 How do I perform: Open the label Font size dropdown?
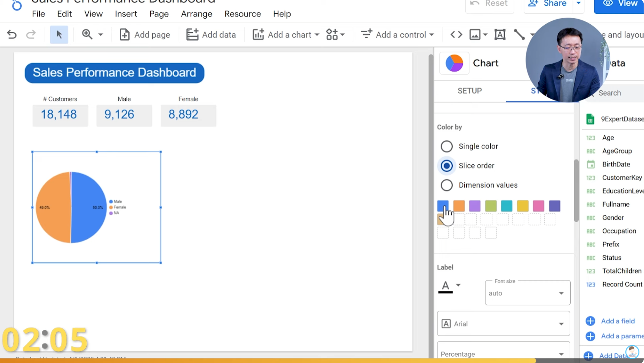pyautogui.click(x=527, y=293)
